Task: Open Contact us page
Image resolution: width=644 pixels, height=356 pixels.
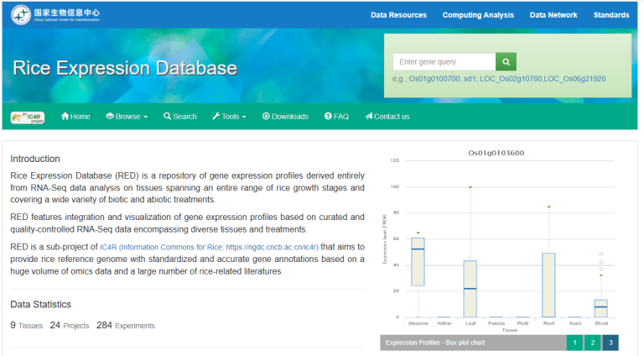Action: [x=387, y=117]
